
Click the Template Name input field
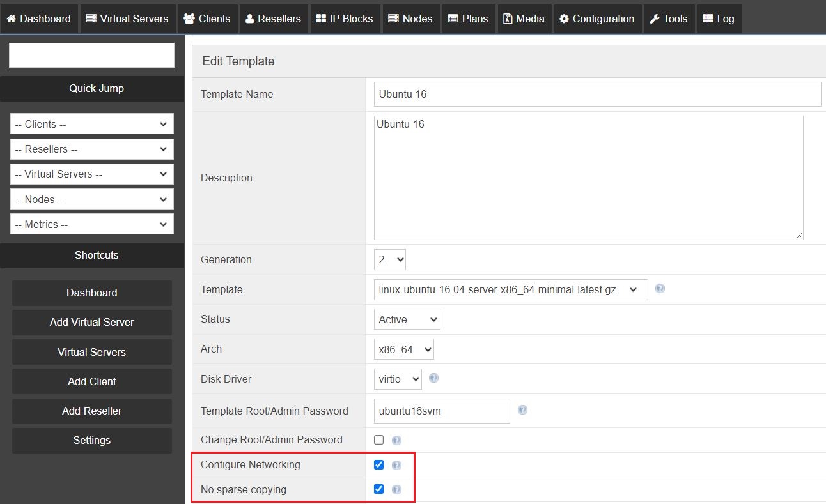pos(597,94)
